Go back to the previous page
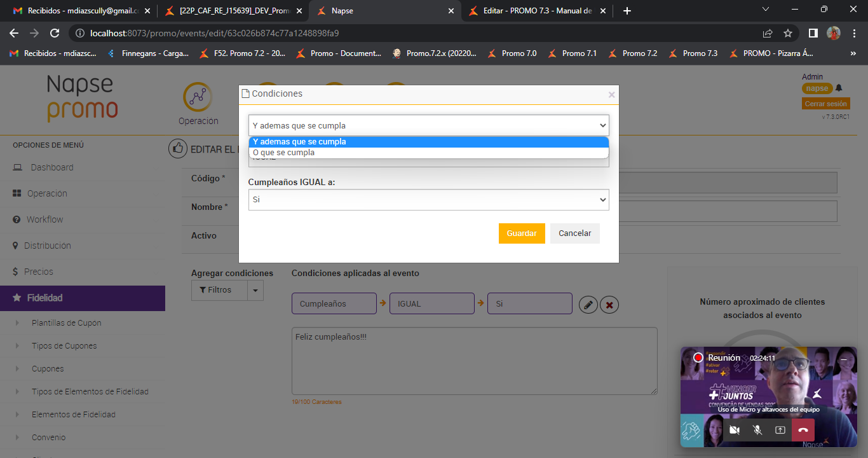868x458 pixels. 14,33
